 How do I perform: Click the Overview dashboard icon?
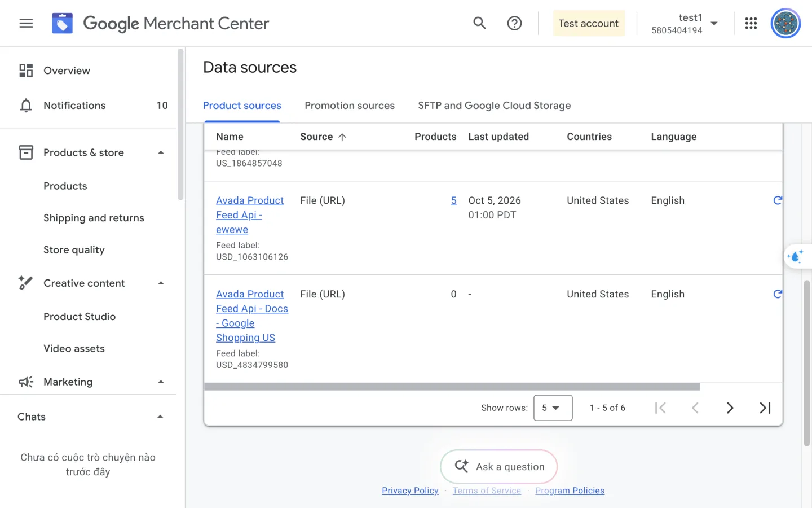coord(26,71)
